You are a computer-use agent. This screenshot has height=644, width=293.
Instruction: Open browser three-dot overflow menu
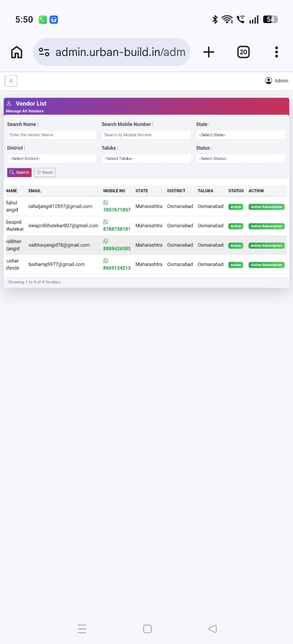(x=276, y=52)
